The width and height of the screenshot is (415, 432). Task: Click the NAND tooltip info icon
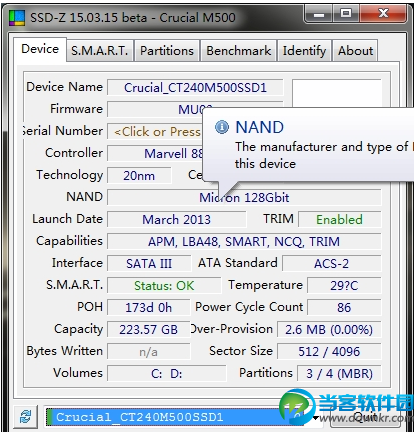coord(222,127)
